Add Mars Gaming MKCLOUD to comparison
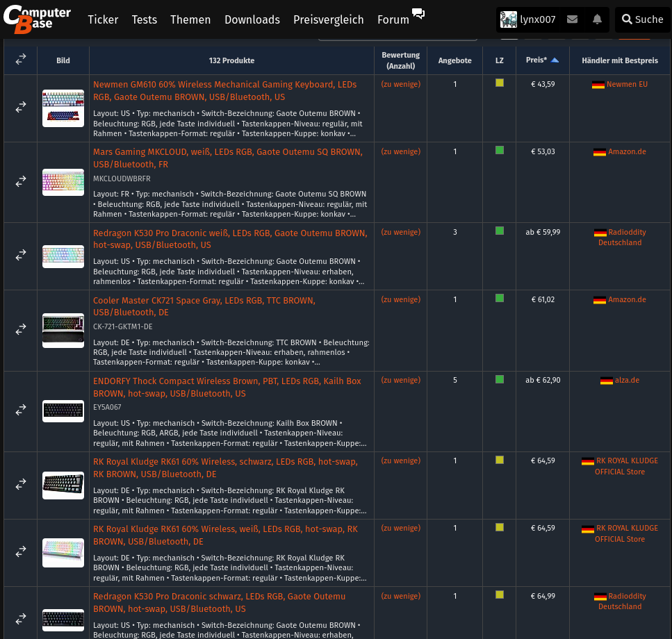 click(21, 181)
